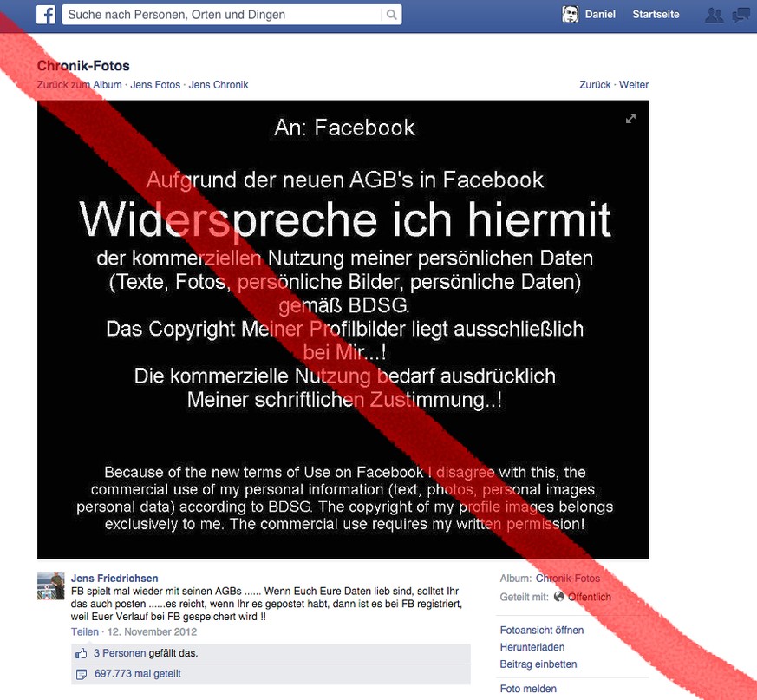Click Daniel's profile picture in header
757x700 pixels.
[x=571, y=15]
